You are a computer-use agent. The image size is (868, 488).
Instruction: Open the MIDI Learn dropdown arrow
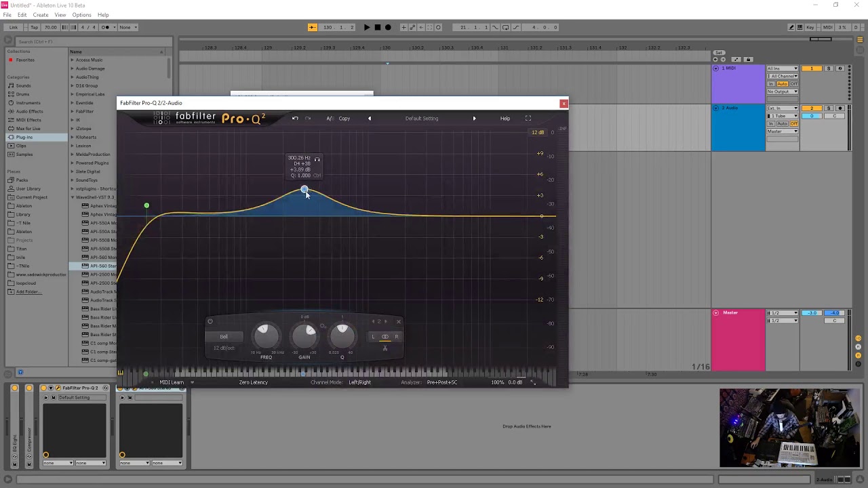[192, 382]
